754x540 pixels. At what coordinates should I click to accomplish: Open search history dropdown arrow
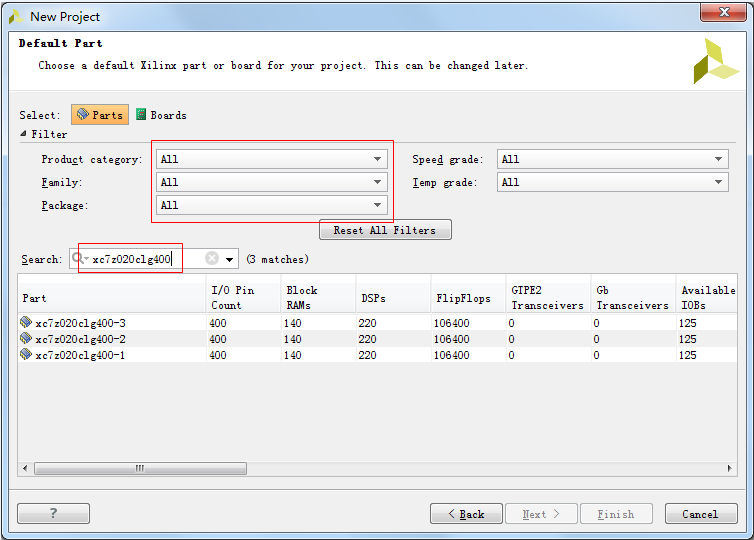coord(230,259)
